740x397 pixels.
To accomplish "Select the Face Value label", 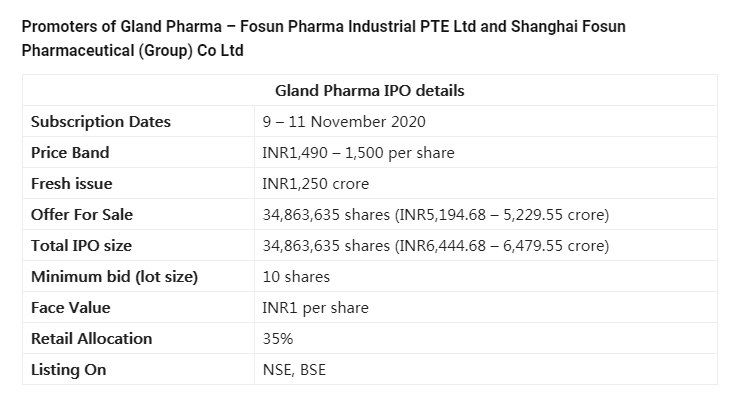I will [70, 308].
